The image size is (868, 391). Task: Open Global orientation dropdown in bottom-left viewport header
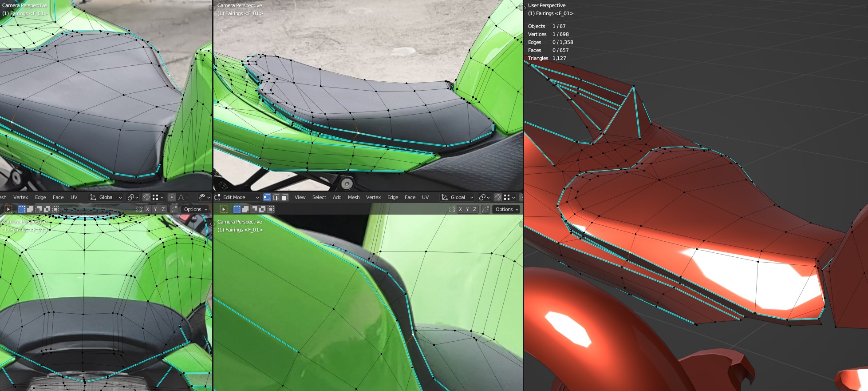pos(106,197)
